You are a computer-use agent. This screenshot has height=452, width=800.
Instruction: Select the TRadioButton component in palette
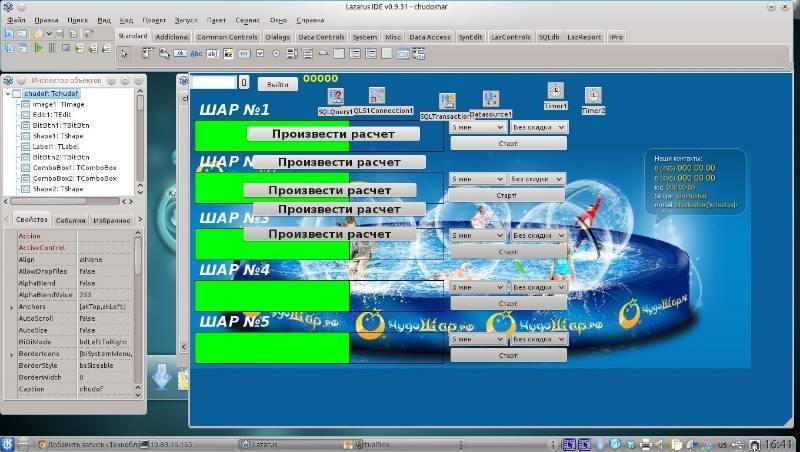276,54
